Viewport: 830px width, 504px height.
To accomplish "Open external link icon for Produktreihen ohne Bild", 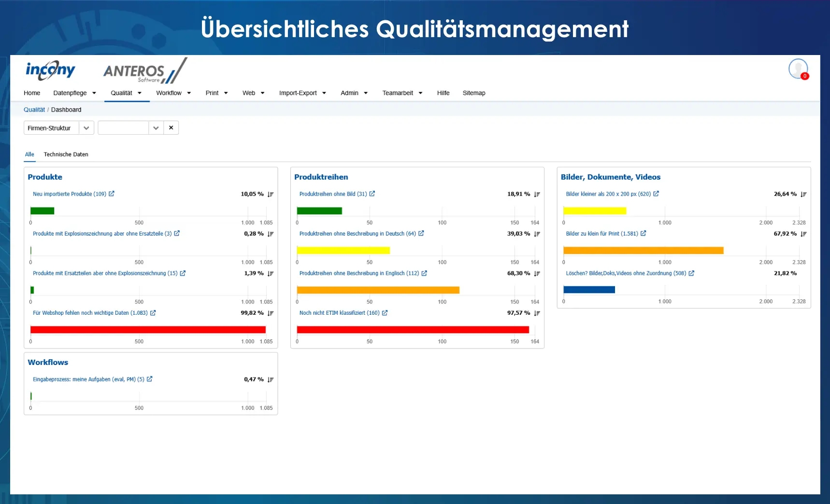I will click(372, 194).
